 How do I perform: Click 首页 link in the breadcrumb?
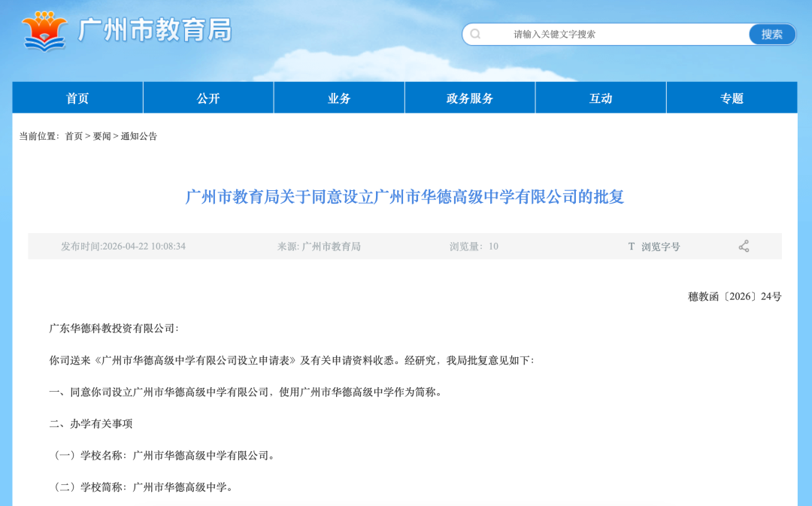[x=74, y=136]
